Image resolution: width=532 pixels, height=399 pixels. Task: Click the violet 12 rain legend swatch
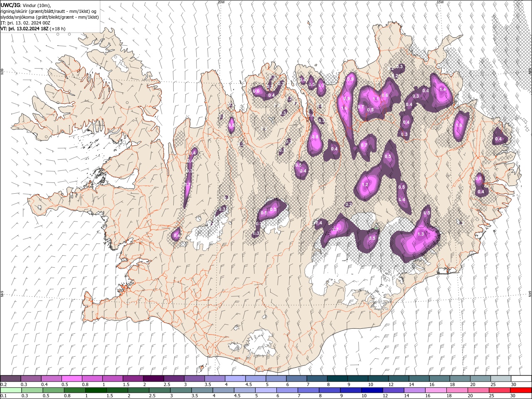[x=393, y=390]
